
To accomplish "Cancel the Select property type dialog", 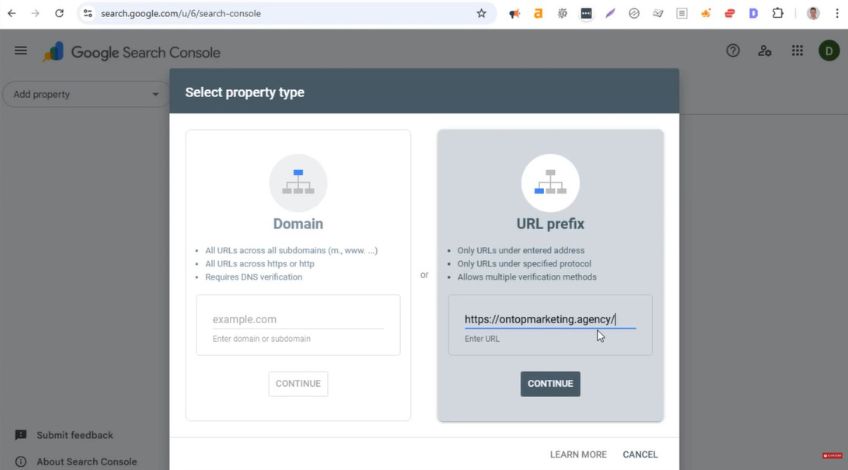I will coord(640,454).
